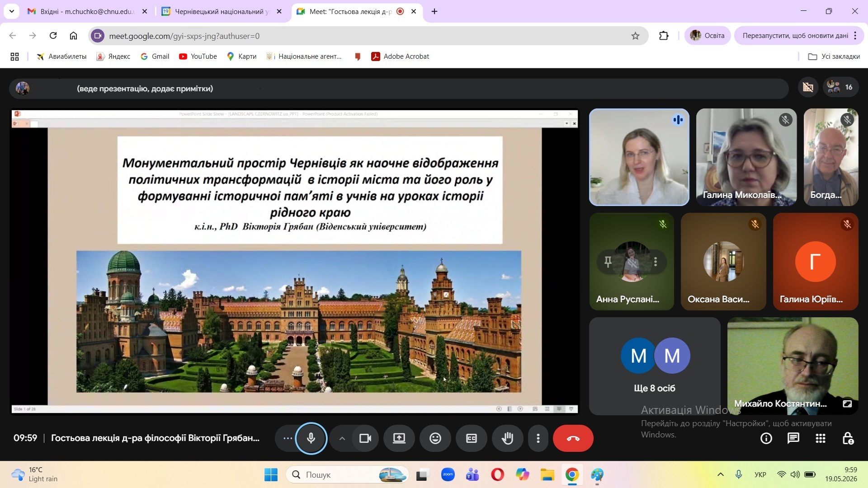Toggle the camera on or off

point(365,438)
